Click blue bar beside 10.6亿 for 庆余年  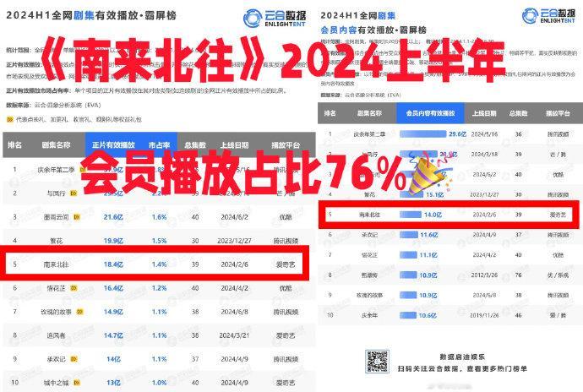(408, 315)
